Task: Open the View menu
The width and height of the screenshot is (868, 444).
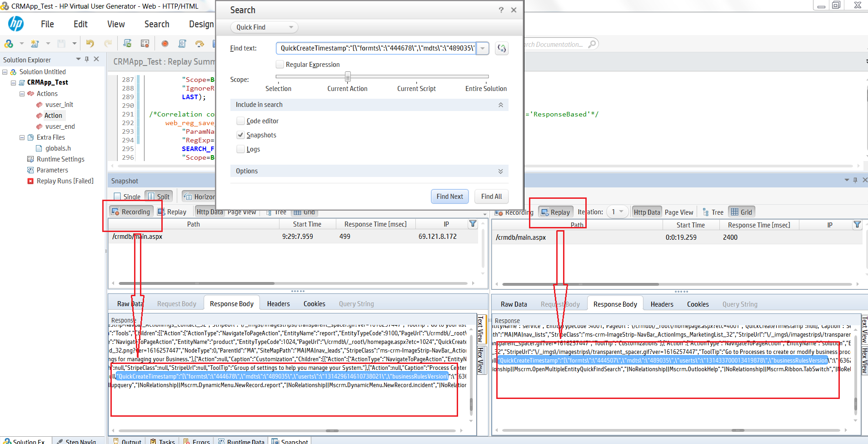Action: pos(116,24)
